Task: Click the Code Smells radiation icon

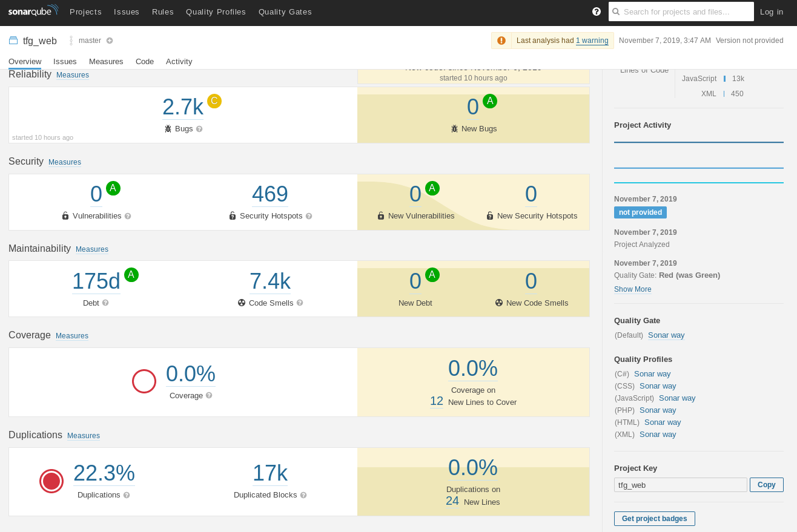Action: 242,303
